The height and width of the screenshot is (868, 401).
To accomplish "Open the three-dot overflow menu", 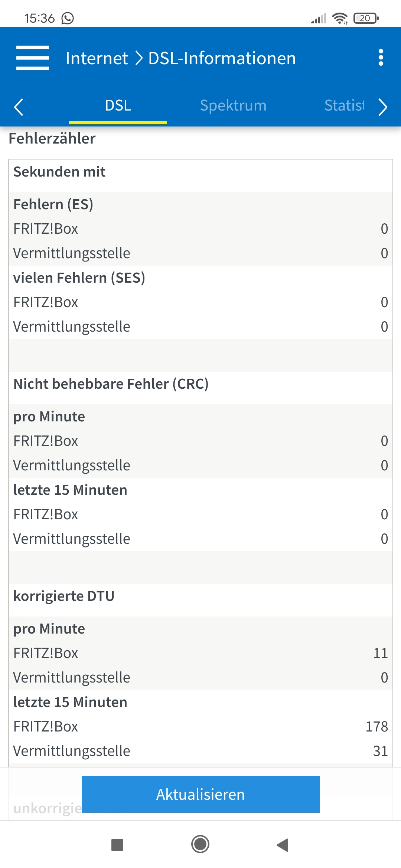I will [x=381, y=58].
